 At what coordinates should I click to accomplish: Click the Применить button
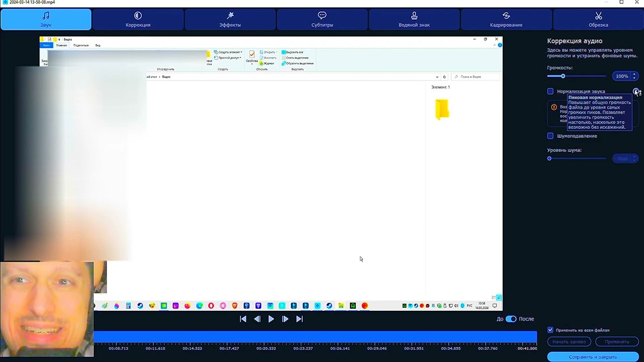click(x=617, y=341)
